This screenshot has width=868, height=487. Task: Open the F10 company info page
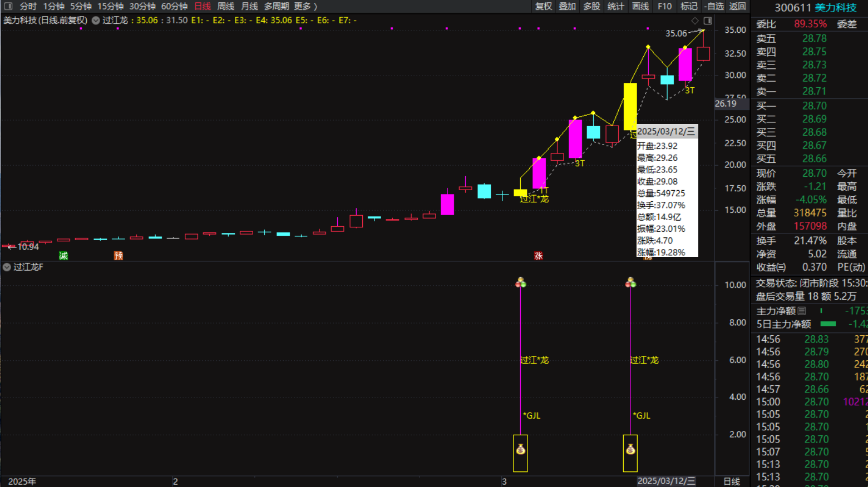point(664,6)
